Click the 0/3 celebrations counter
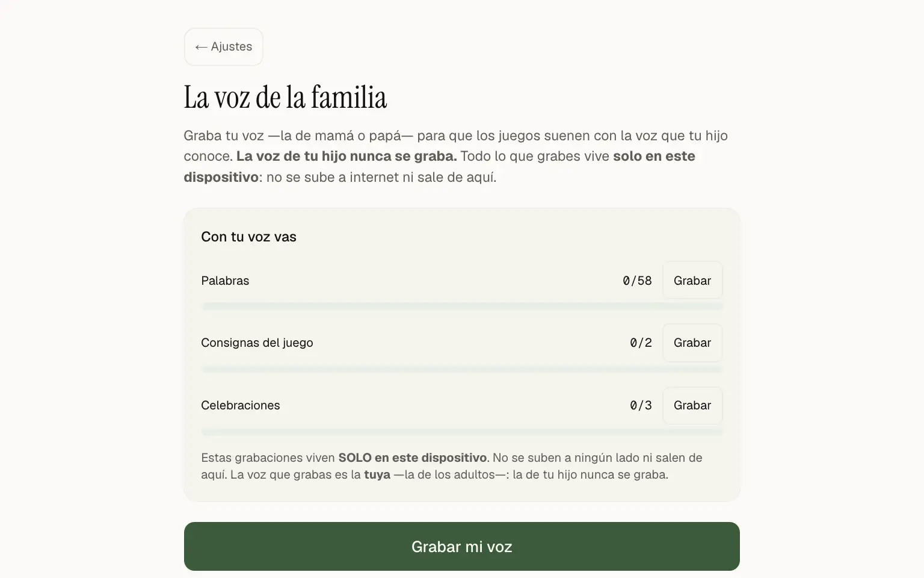924x578 pixels. (641, 405)
